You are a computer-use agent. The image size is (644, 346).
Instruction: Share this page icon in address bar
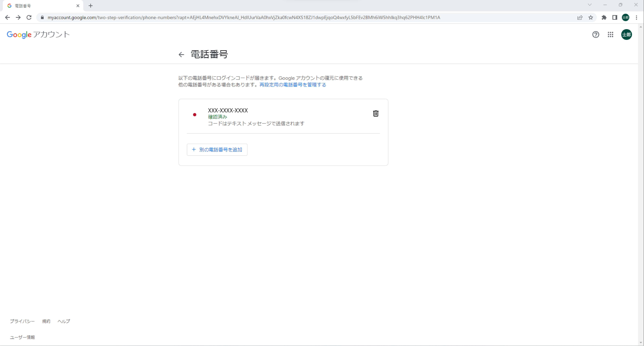(580, 17)
